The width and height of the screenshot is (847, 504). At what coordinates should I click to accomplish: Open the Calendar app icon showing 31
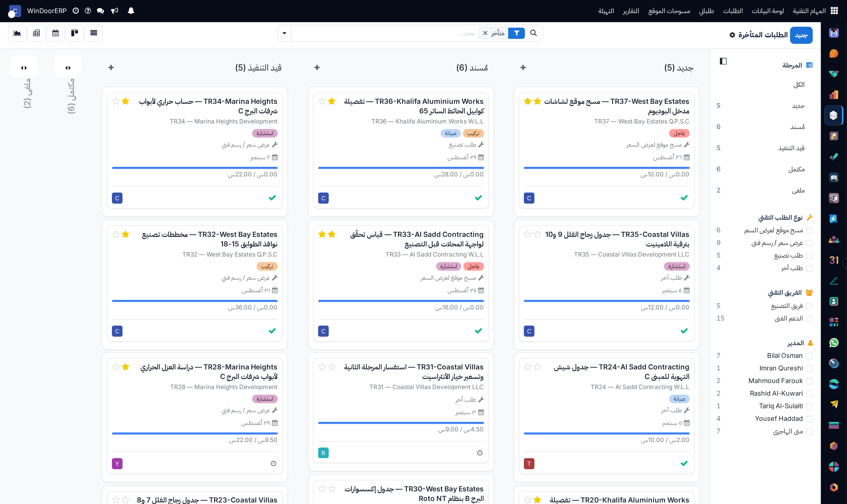[x=834, y=260]
